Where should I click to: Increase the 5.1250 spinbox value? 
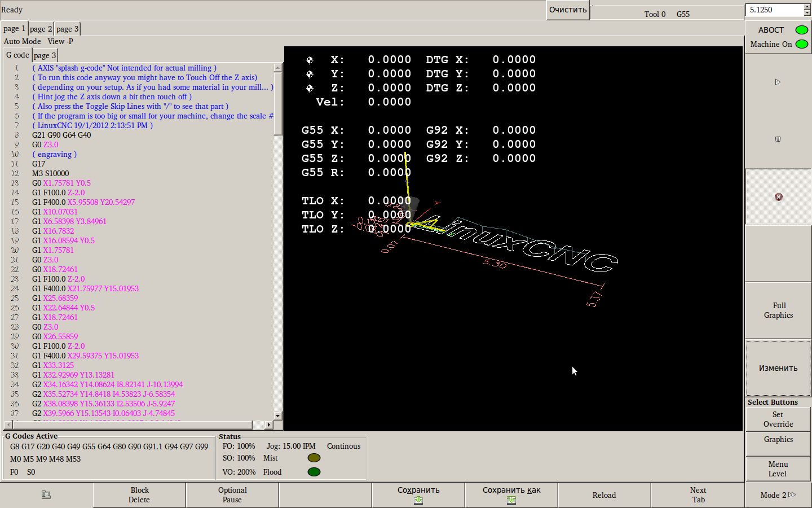click(807, 7)
